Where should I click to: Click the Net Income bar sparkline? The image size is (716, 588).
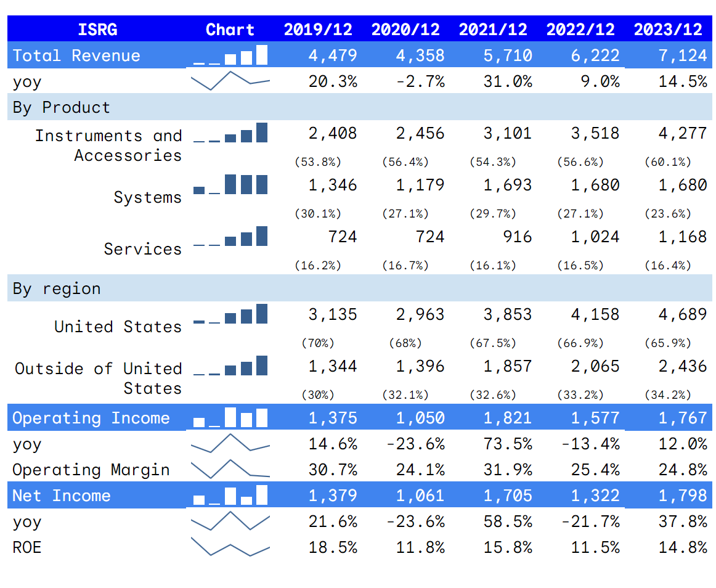point(230,495)
